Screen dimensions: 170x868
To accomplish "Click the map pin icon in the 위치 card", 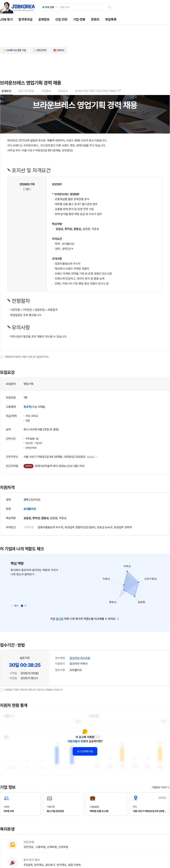I will (136, 798).
